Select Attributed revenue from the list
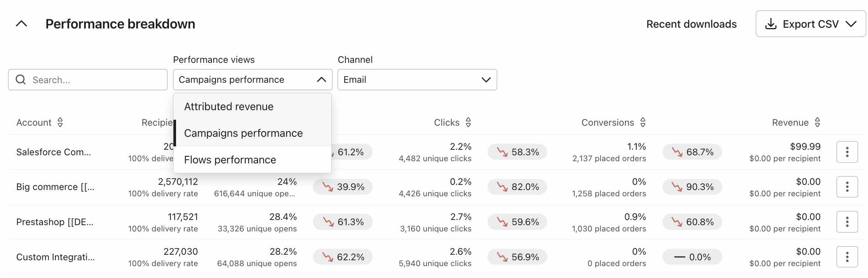 pos(229,106)
